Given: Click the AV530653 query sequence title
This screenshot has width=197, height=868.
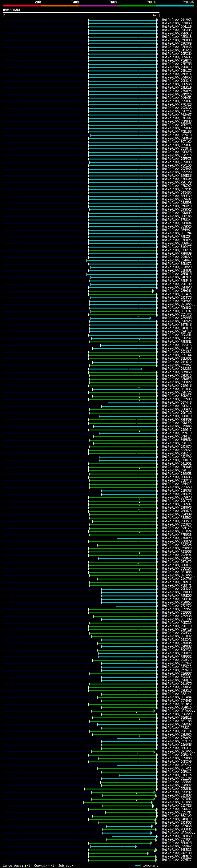Looking at the screenshot, I should [x=11, y=10].
